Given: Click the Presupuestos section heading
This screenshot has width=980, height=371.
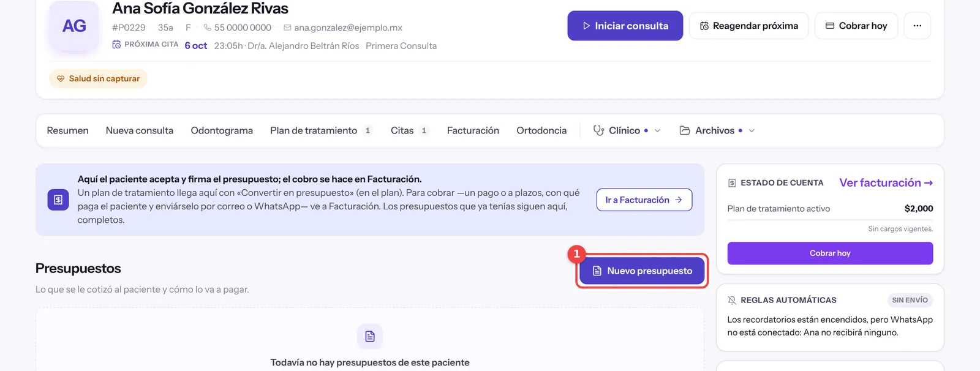Looking at the screenshot, I should click(78, 268).
